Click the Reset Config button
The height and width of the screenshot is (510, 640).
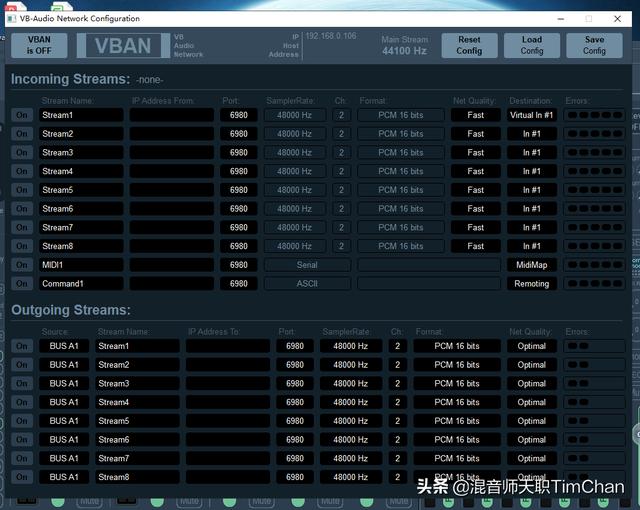click(x=469, y=45)
